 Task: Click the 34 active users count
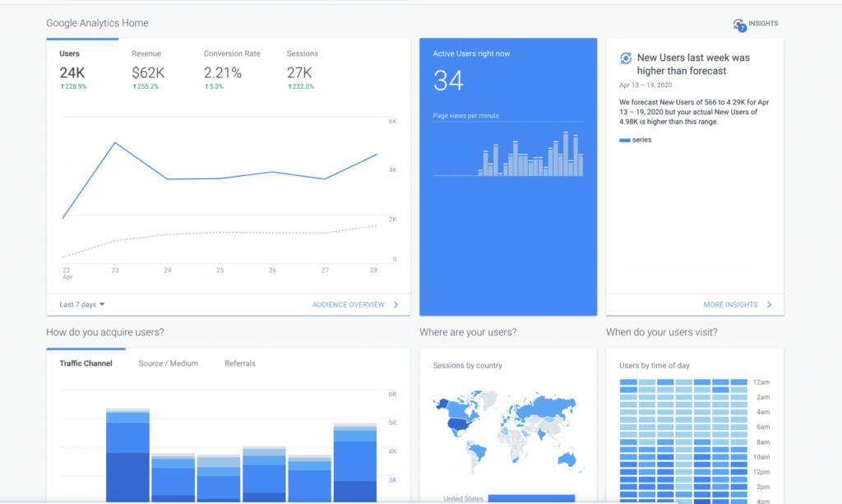point(448,81)
